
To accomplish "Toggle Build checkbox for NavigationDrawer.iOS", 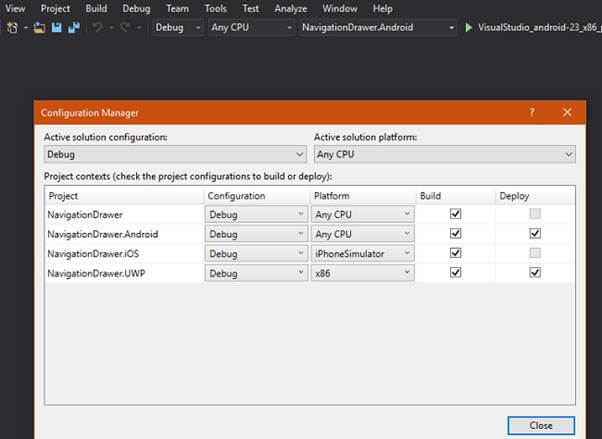I will click(x=455, y=253).
